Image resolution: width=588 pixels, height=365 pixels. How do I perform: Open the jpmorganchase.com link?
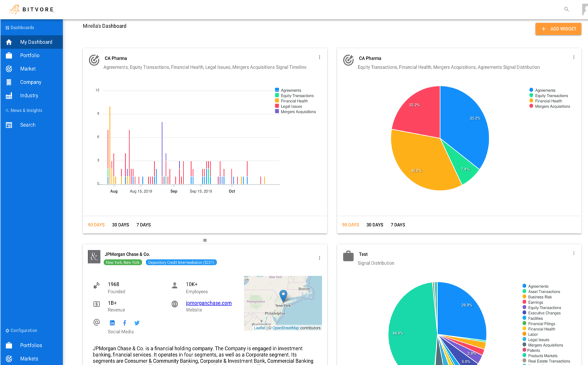209,303
